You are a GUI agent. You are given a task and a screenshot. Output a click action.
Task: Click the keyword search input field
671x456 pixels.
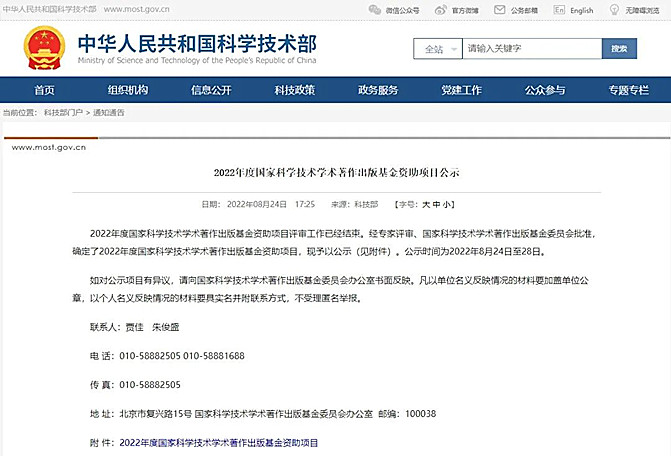(530, 48)
